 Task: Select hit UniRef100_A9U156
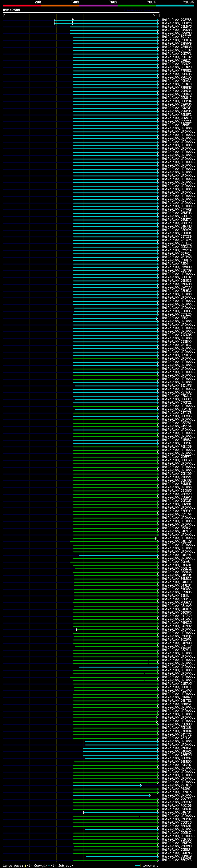[177, 78]
